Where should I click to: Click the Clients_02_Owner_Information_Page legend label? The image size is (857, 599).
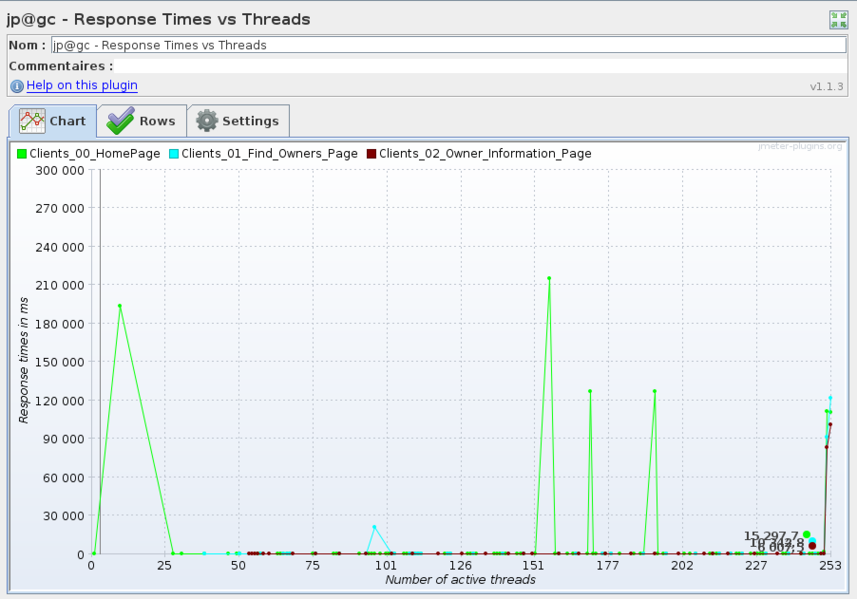(485, 154)
